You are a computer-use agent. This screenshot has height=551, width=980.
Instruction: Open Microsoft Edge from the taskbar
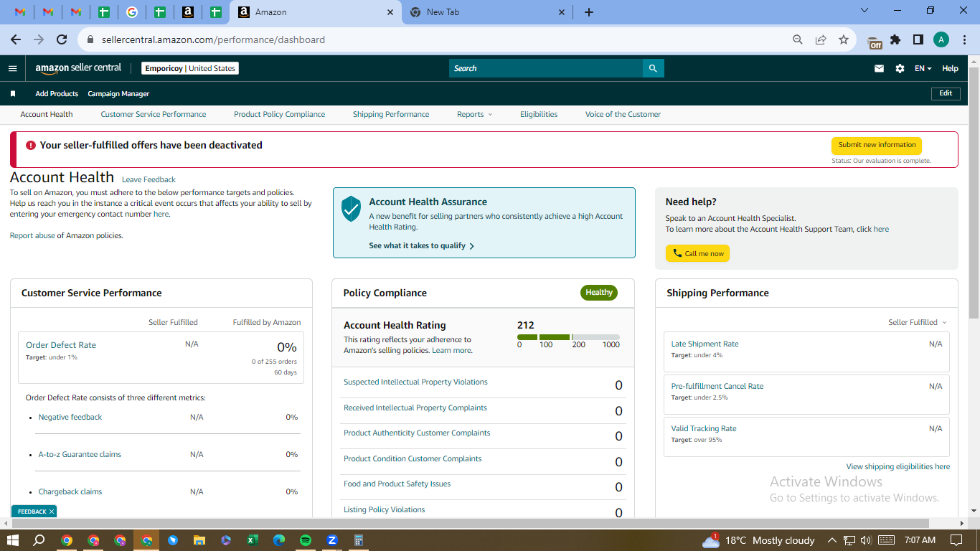(x=279, y=540)
